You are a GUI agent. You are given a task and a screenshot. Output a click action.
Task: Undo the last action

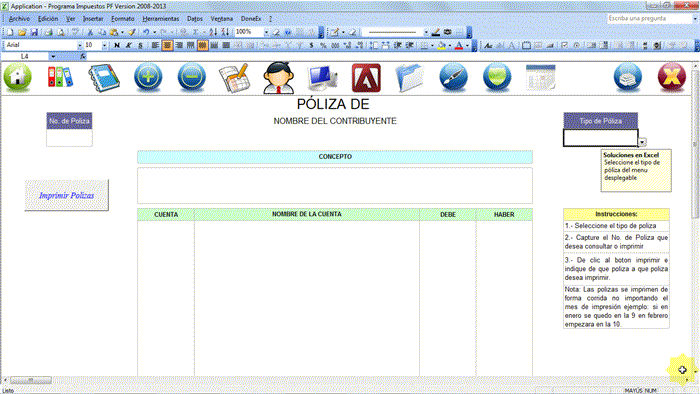[x=146, y=32]
